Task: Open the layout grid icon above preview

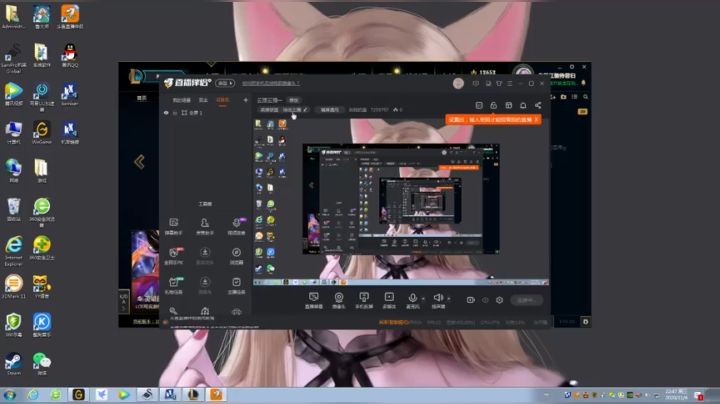Action: click(x=508, y=106)
